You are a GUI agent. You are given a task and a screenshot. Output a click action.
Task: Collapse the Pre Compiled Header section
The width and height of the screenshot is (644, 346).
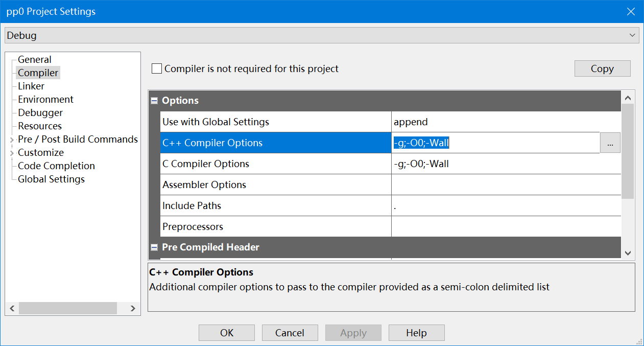[x=154, y=247]
